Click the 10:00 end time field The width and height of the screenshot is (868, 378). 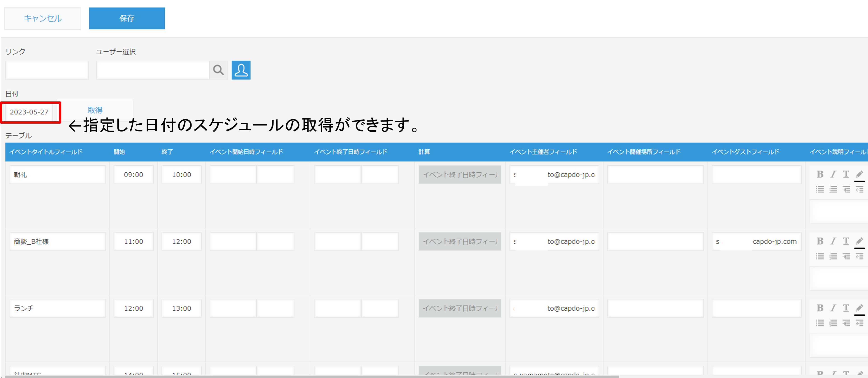[182, 175]
